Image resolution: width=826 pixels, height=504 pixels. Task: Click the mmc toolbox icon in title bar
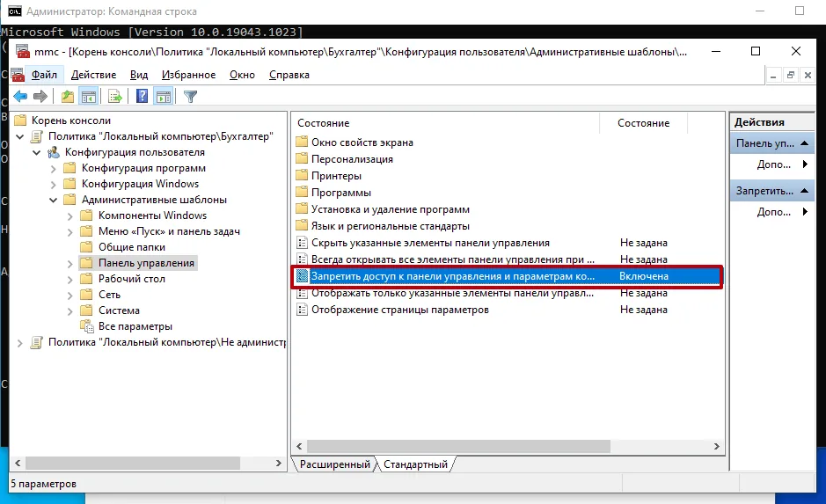point(23,52)
